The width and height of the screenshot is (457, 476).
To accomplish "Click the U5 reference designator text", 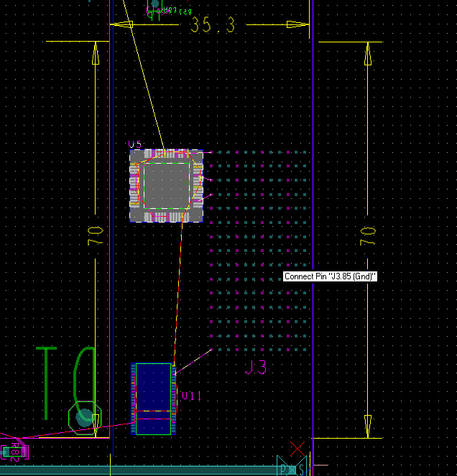I will 135,145.
